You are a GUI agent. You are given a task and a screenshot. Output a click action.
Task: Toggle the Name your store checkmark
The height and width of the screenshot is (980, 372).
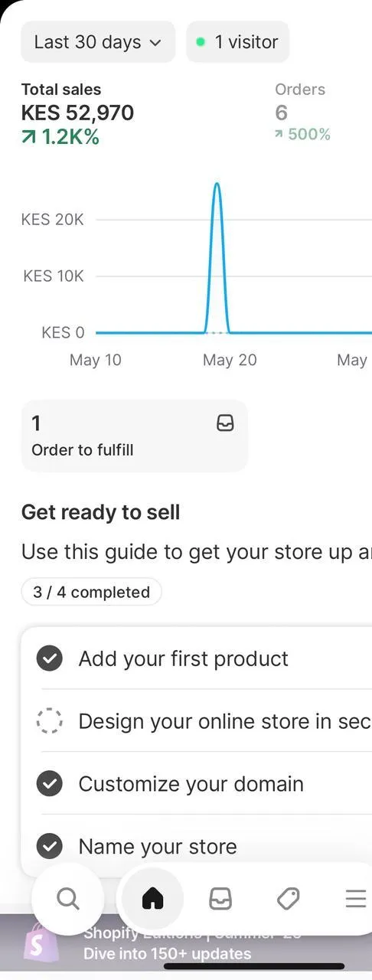pyautogui.click(x=50, y=846)
